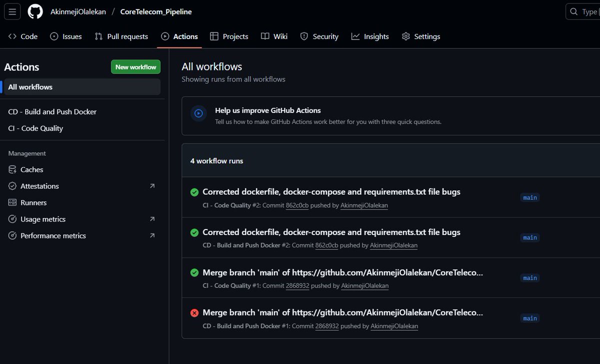Screen dimensions: 600x364
Task: Click the Caches database icon
Action: coord(12,169)
